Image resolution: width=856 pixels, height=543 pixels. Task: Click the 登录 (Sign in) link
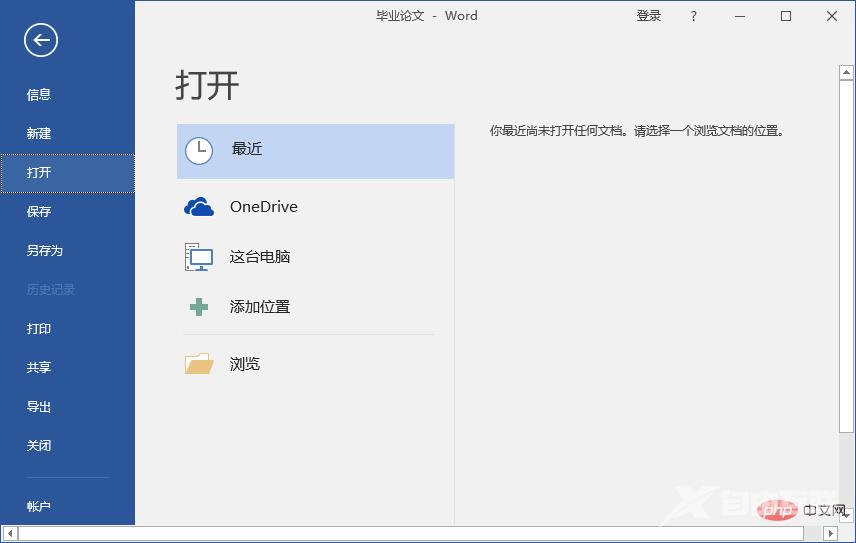(649, 16)
